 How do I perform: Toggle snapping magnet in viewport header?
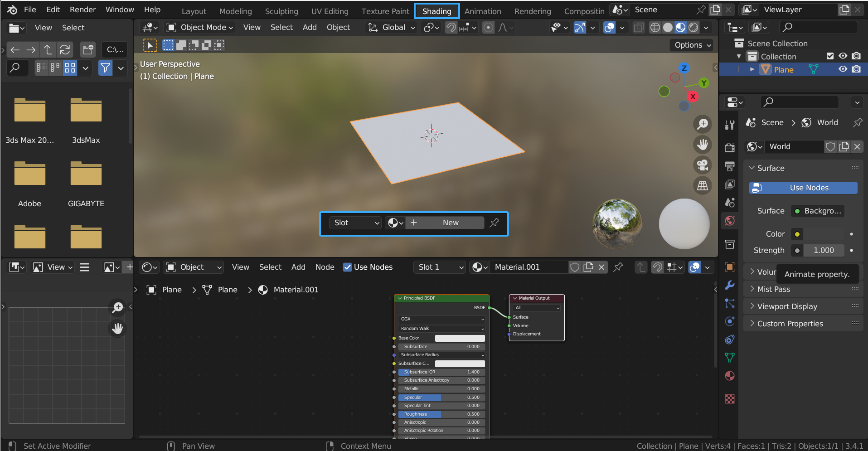pyautogui.click(x=451, y=28)
